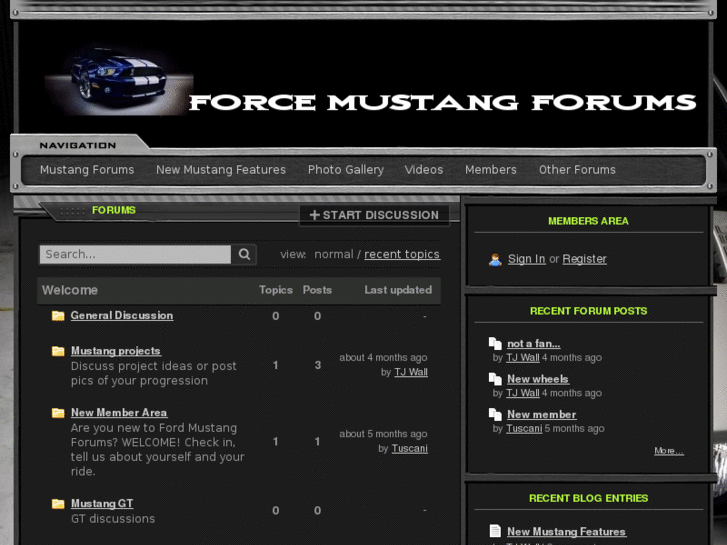Open TJ Wall profile in Mustang projects row
The height and width of the screenshot is (545, 727).
coord(411,372)
